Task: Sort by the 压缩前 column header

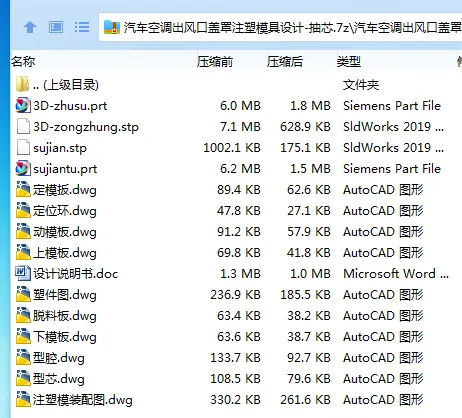Action: coord(215,61)
